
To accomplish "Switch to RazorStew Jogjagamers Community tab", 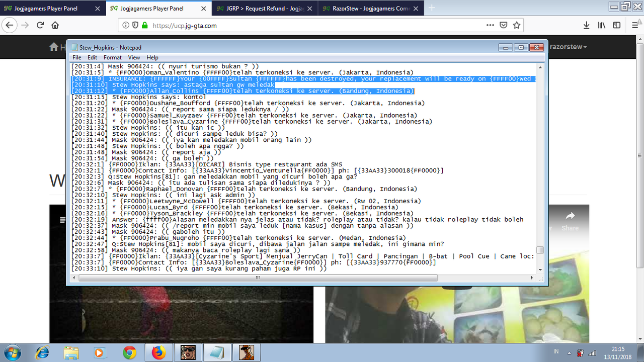I will coord(370,8).
